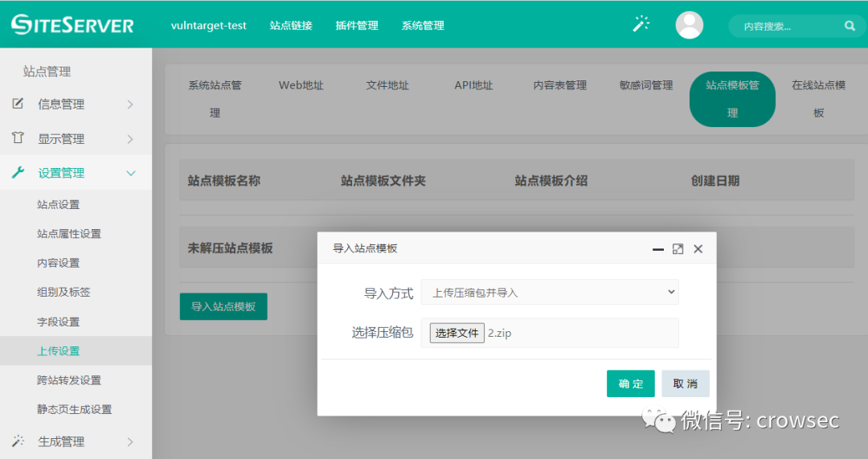The height and width of the screenshot is (459, 868).
Task: Switch to the 敏感词管理 tab
Action: (x=646, y=85)
